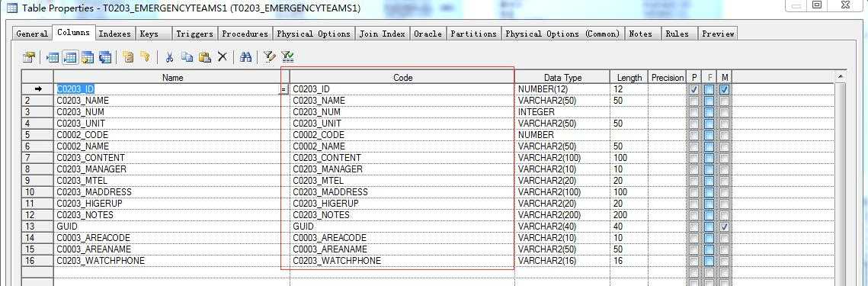Click the Name column header

tap(172, 78)
